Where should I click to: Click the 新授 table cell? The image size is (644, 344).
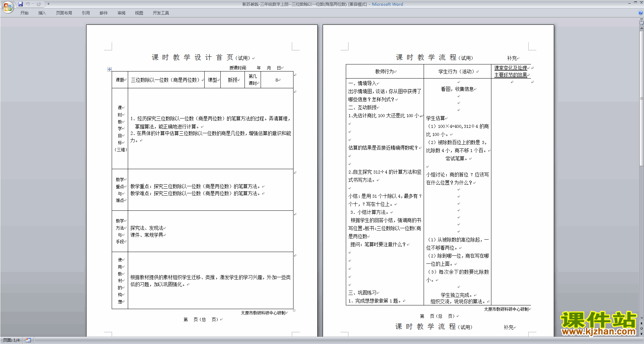[x=232, y=80]
